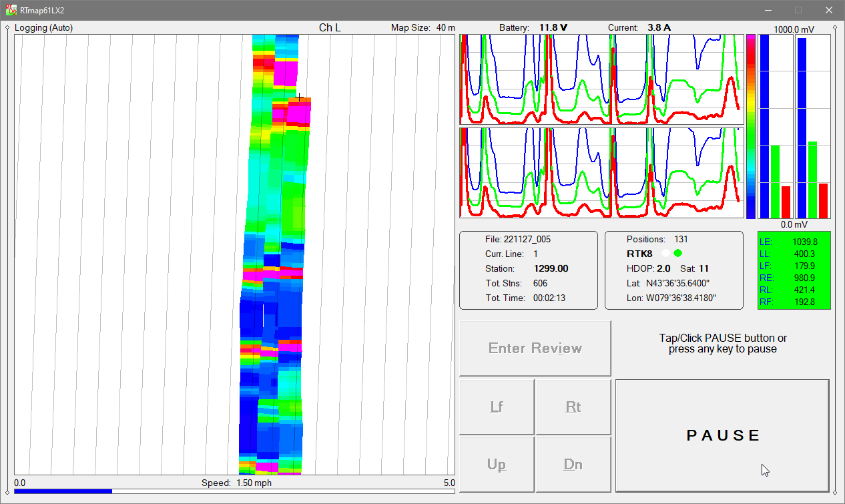Click the Rt direction button
The height and width of the screenshot is (504, 845).
tap(573, 407)
